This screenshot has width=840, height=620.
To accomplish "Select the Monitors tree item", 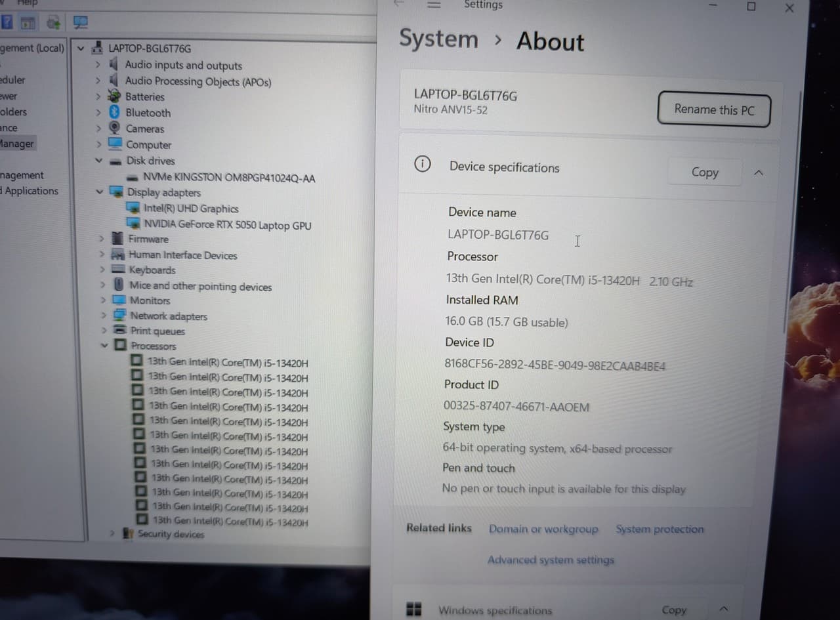I will (x=150, y=300).
